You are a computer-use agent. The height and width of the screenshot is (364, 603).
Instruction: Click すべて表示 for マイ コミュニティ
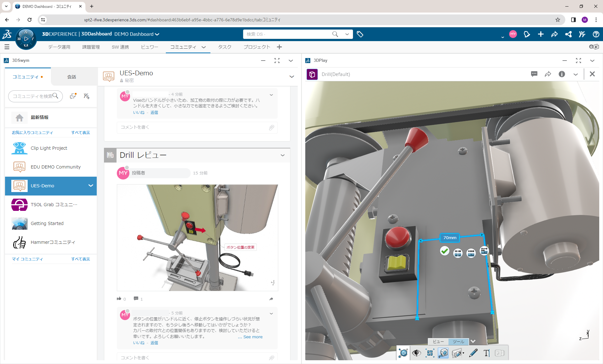coord(80,259)
